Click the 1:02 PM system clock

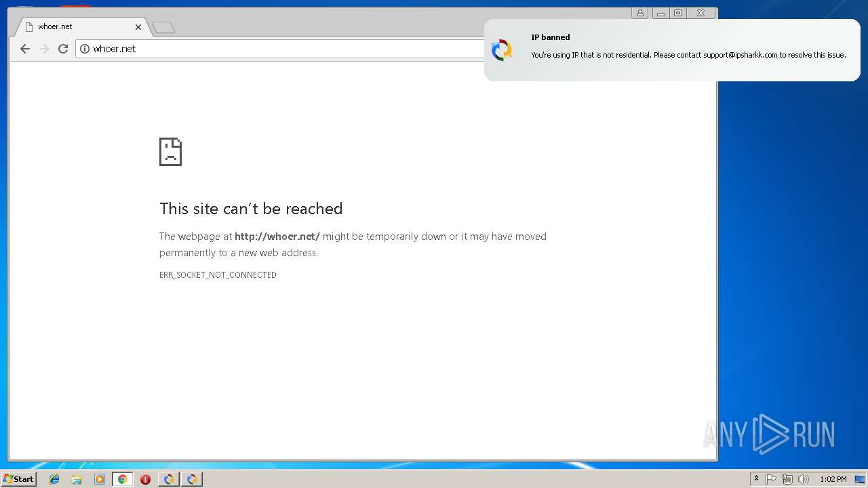(x=833, y=479)
